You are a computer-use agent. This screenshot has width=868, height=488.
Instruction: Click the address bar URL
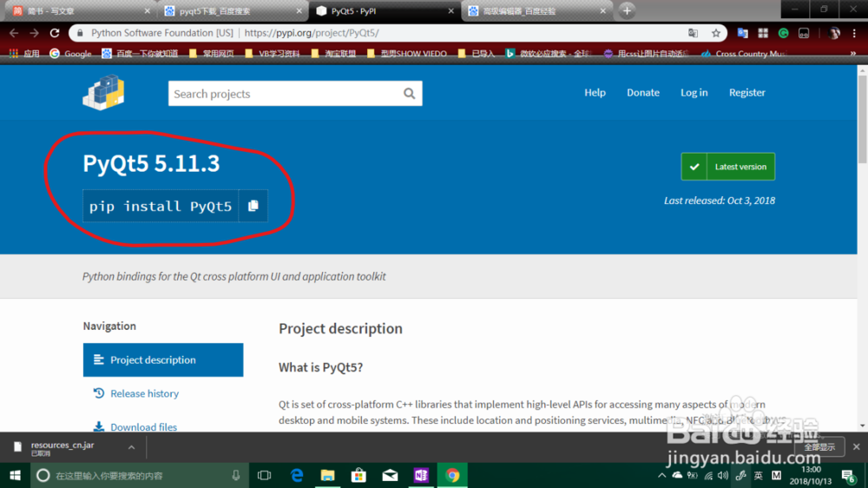point(312,33)
